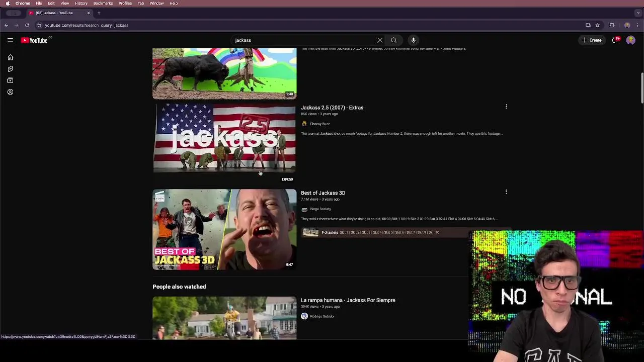Open the Profiles menu

coord(125,3)
